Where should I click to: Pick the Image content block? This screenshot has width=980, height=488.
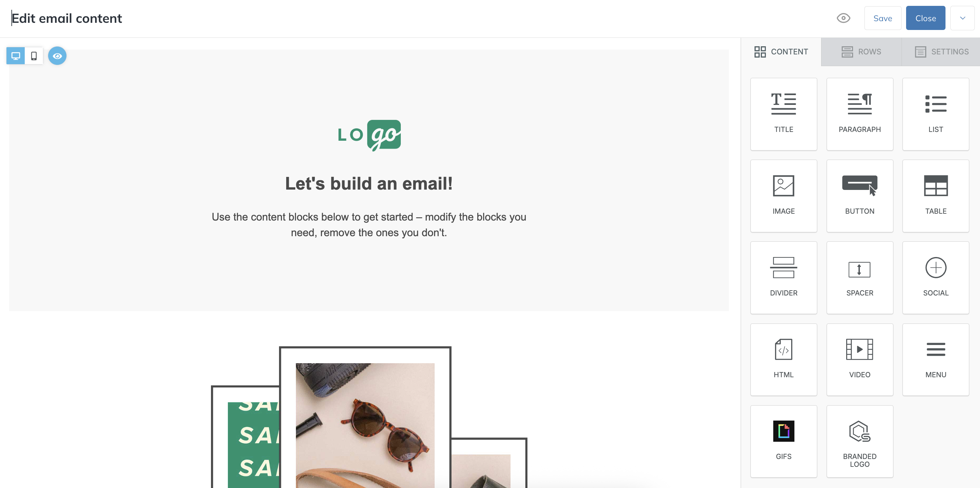tap(783, 196)
